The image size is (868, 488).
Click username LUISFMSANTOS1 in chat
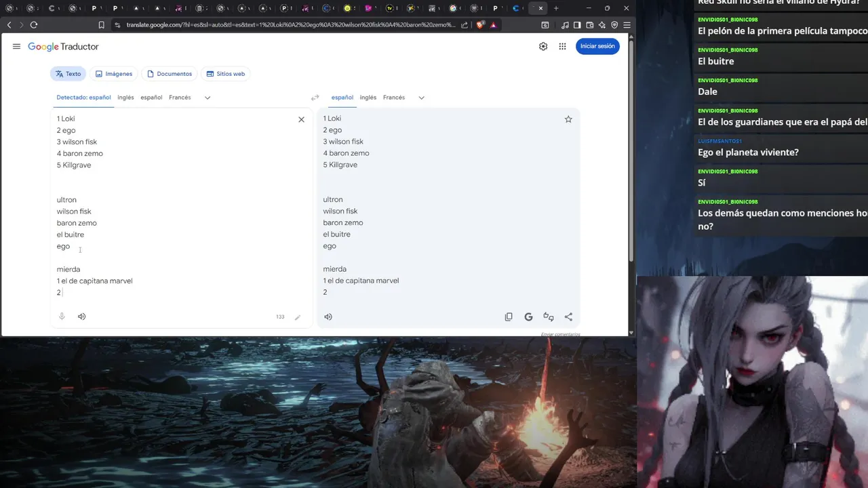720,141
